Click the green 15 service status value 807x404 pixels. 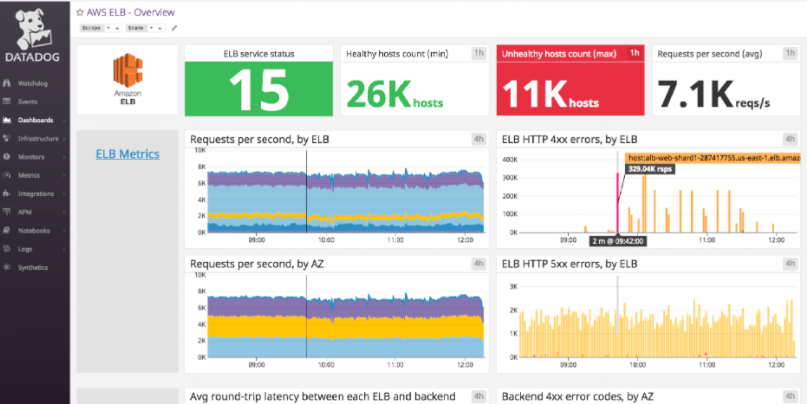259,89
